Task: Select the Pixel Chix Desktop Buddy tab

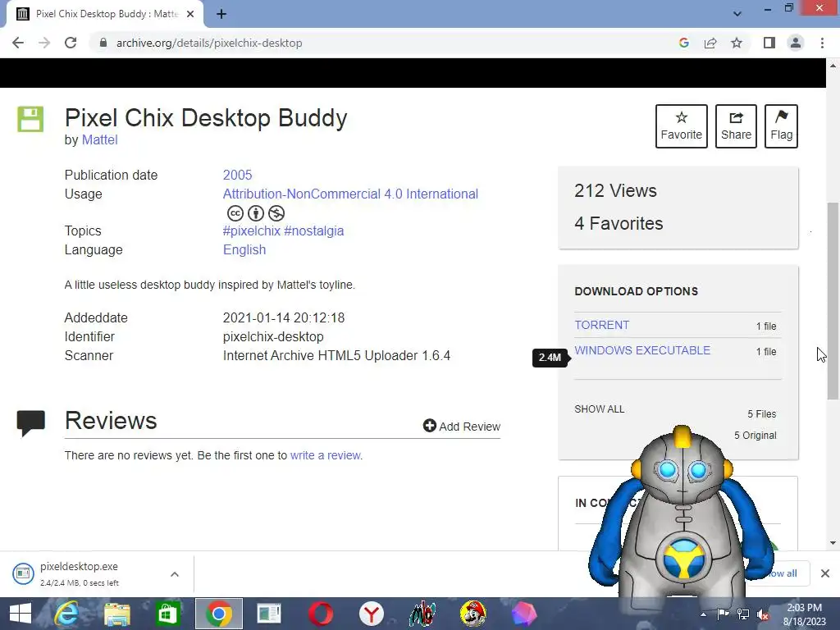Action: [x=105, y=14]
